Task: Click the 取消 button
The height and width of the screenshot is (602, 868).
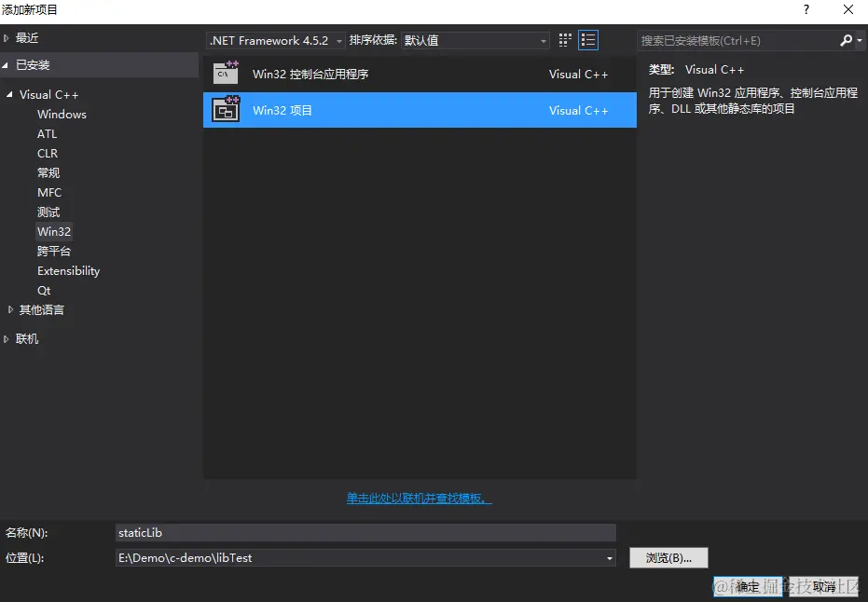Action: (824, 586)
